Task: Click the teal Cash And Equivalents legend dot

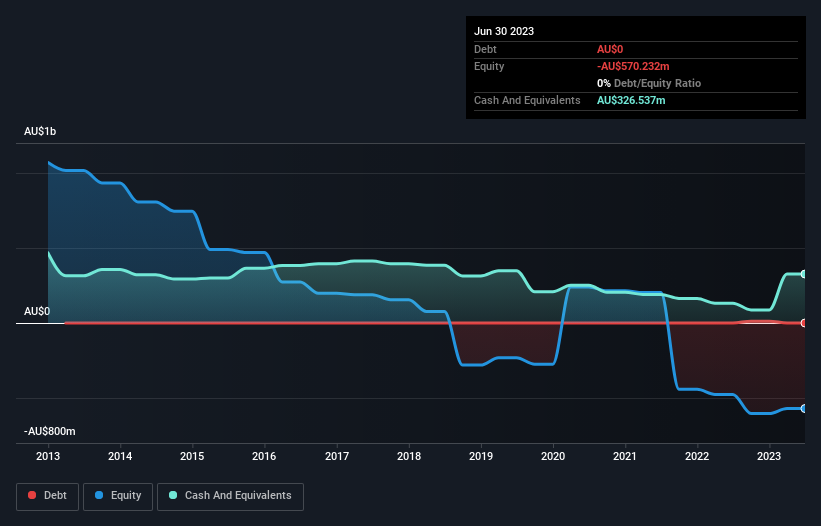Action: pos(173,495)
